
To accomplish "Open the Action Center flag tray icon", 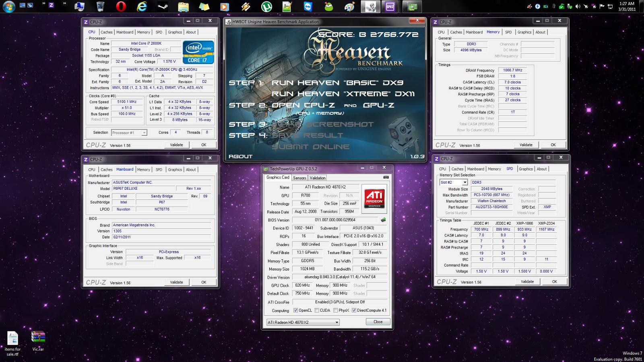I will coord(602,6).
